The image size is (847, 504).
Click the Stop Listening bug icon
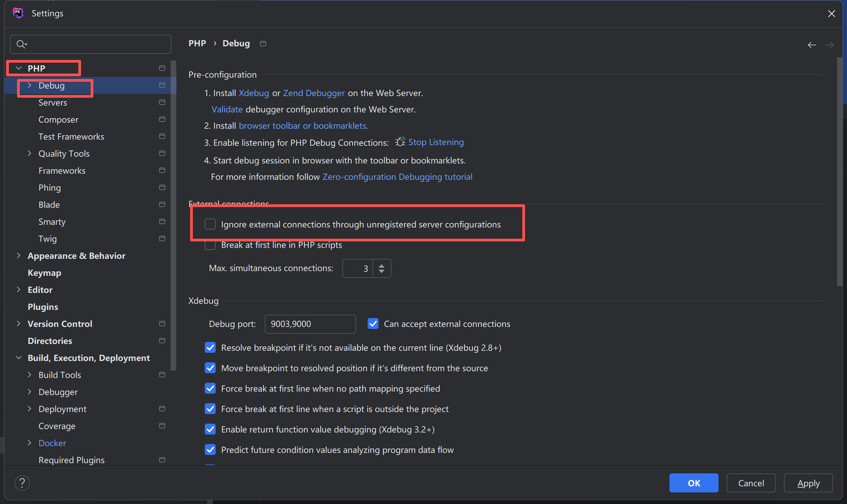[400, 142]
